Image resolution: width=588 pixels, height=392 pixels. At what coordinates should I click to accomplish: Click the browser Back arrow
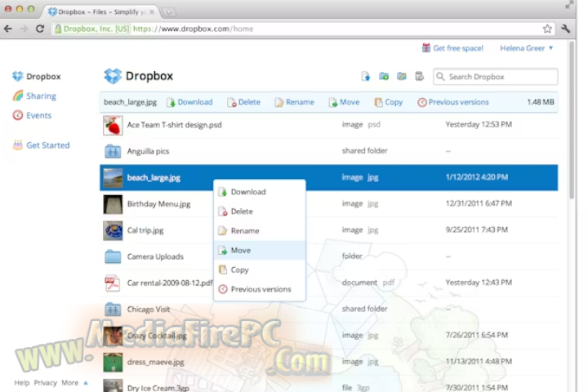point(8,29)
